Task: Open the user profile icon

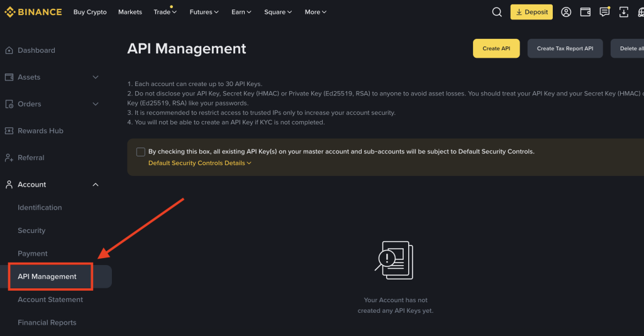Action: pyautogui.click(x=566, y=12)
